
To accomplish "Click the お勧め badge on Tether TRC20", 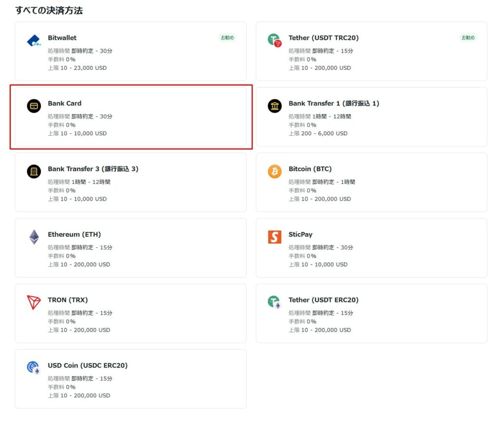I will pyautogui.click(x=468, y=37).
